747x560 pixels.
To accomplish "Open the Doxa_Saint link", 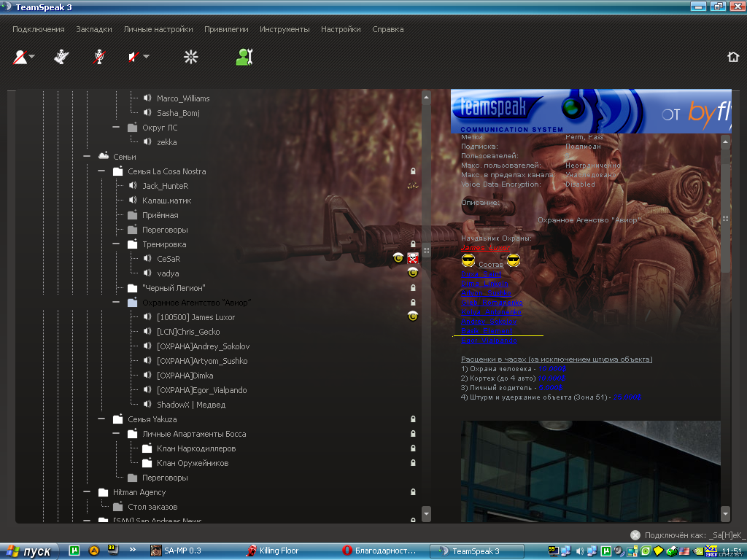I will tap(481, 274).
